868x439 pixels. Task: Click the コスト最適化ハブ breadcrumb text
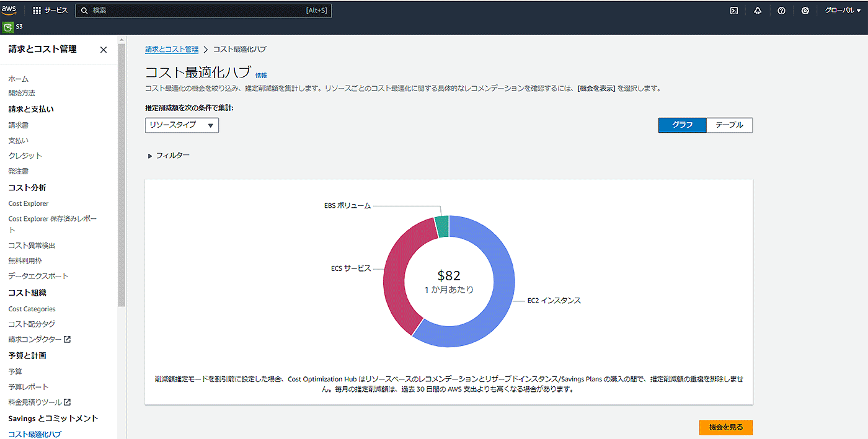[x=240, y=49]
